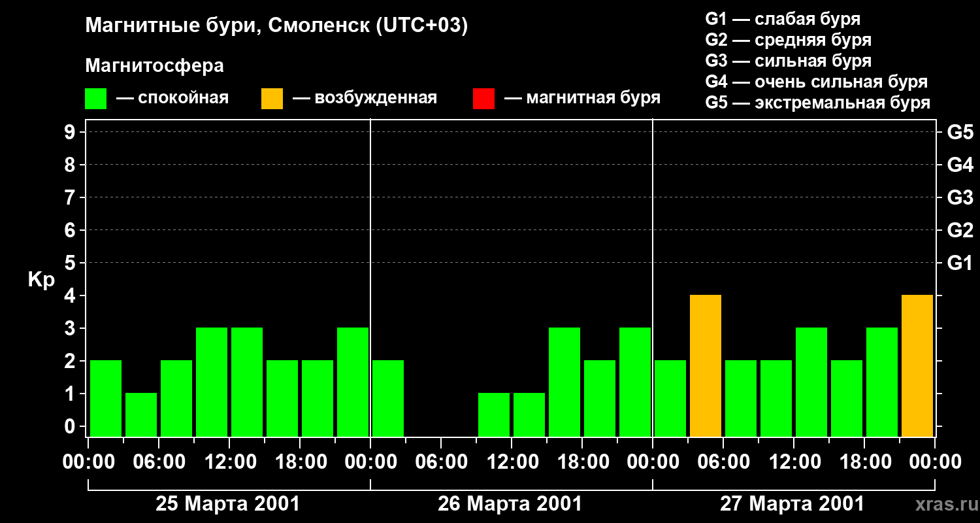Click the 'G1 — слабая буря' legend line

[783, 19]
